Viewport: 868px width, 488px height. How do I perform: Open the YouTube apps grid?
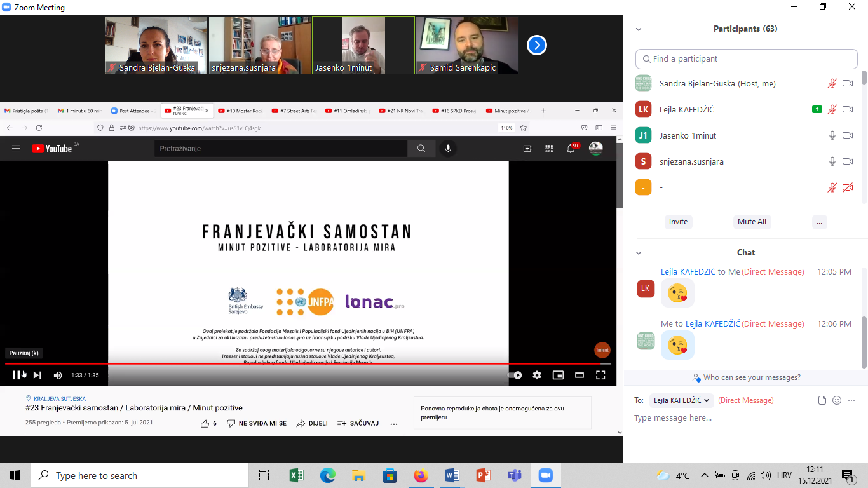(x=549, y=148)
